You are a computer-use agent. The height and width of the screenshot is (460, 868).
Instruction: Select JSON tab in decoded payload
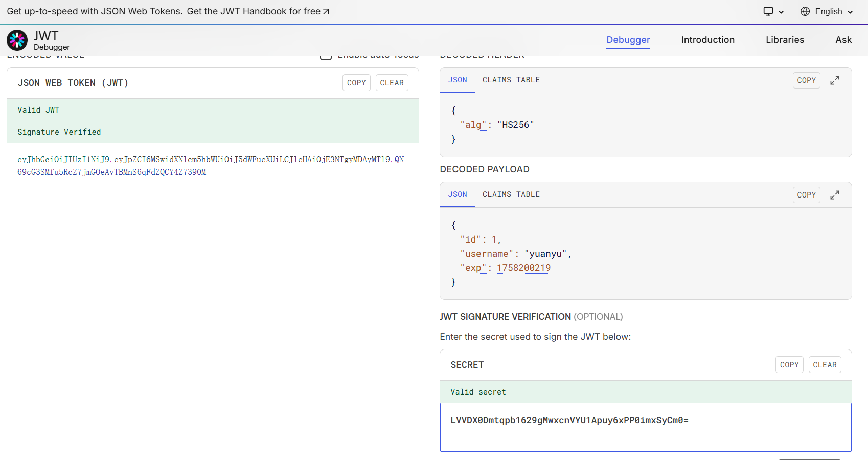(457, 194)
